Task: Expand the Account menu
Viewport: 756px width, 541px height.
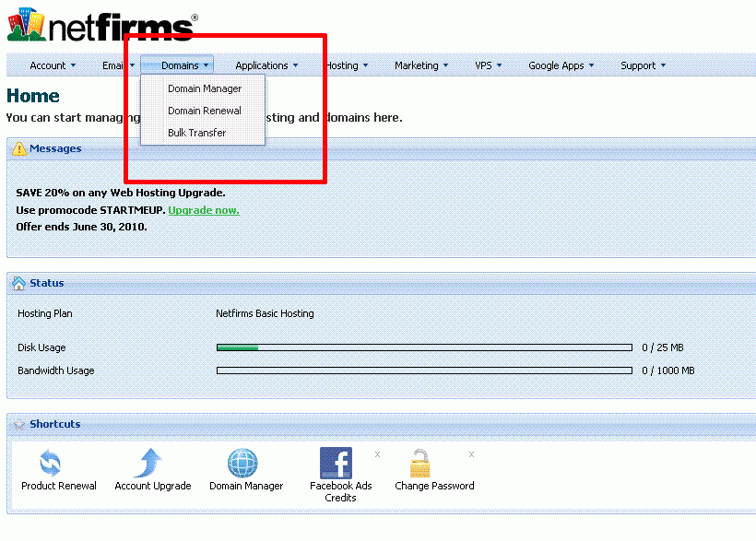Action: point(53,65)
